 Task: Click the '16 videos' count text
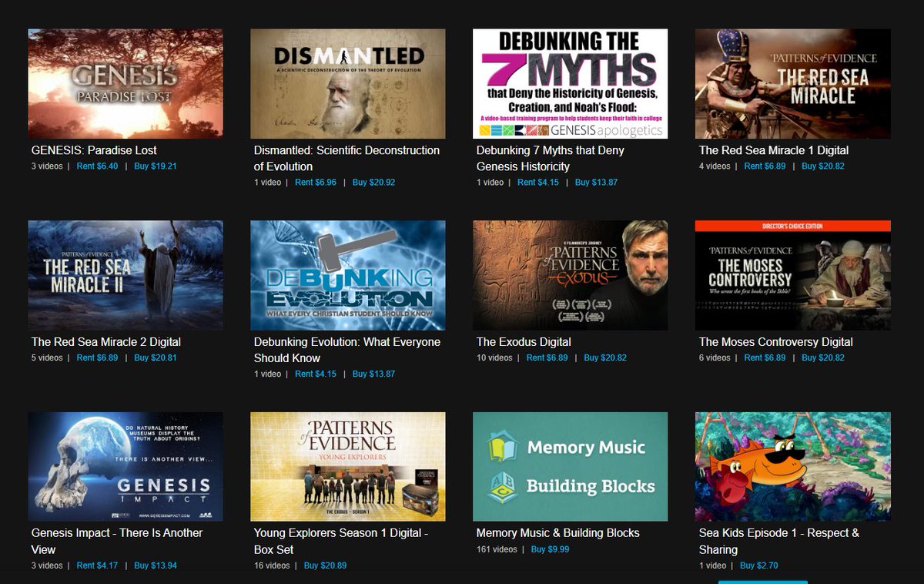(x=272, y=566)
